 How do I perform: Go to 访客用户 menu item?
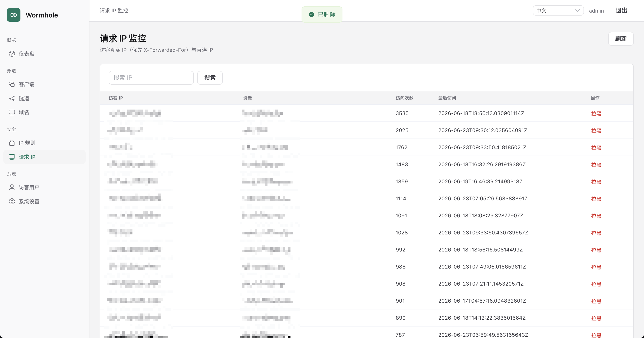click(x=45, y=187)
